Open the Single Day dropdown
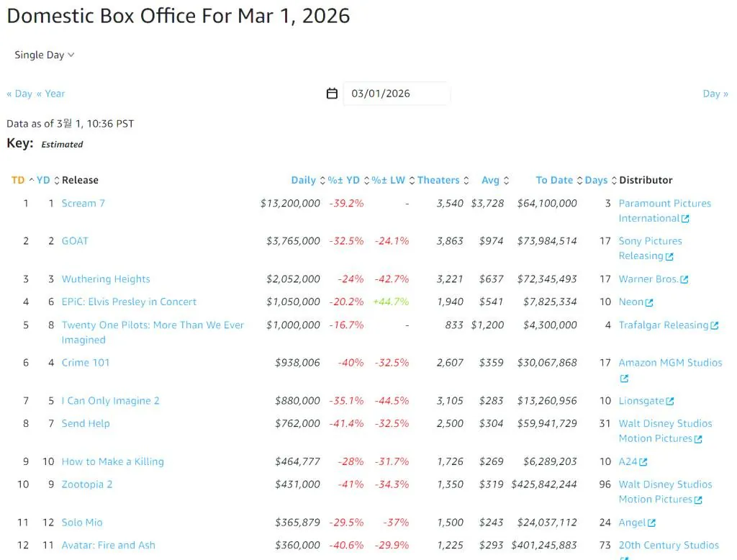737x560 pixels. click(45, 55)
